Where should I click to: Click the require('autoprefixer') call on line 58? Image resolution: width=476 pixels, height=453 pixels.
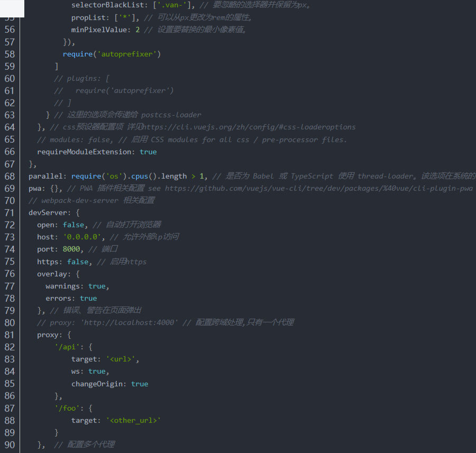(x=112, y=54)
